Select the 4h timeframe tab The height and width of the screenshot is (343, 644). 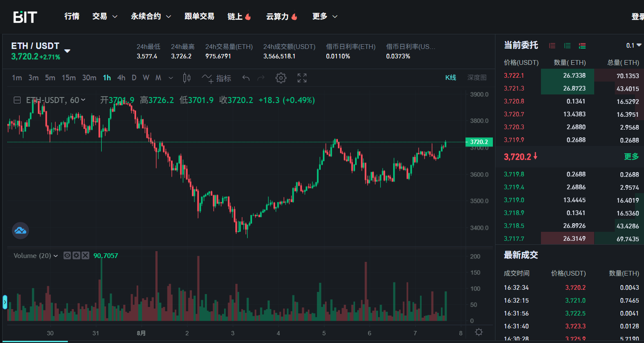pyautogui.click(x=122, y=78)
